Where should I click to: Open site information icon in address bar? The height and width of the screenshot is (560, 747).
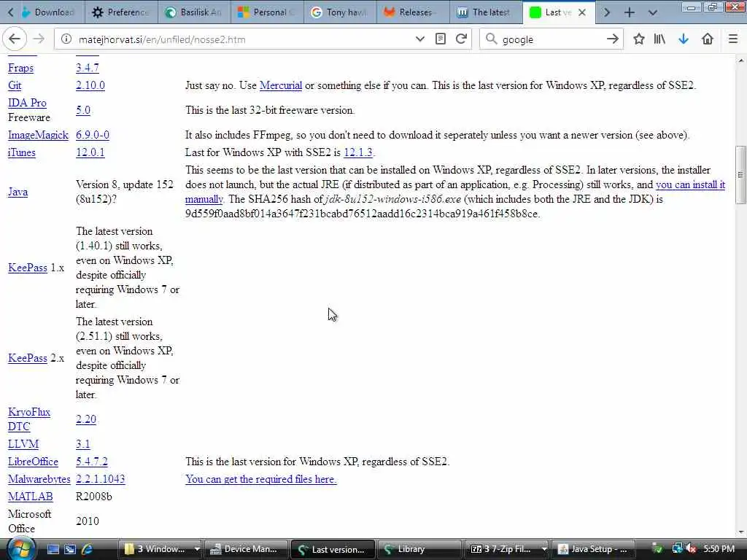[66, 39]
